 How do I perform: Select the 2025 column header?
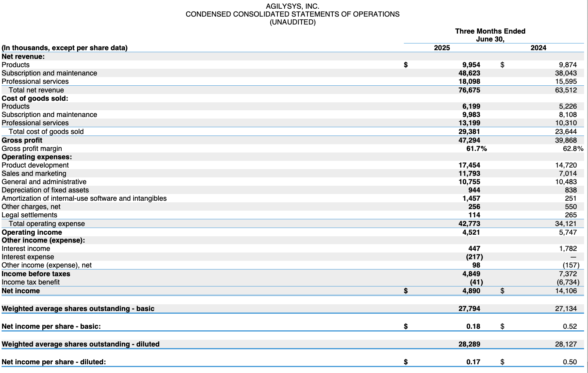click(x=442, y=48)
